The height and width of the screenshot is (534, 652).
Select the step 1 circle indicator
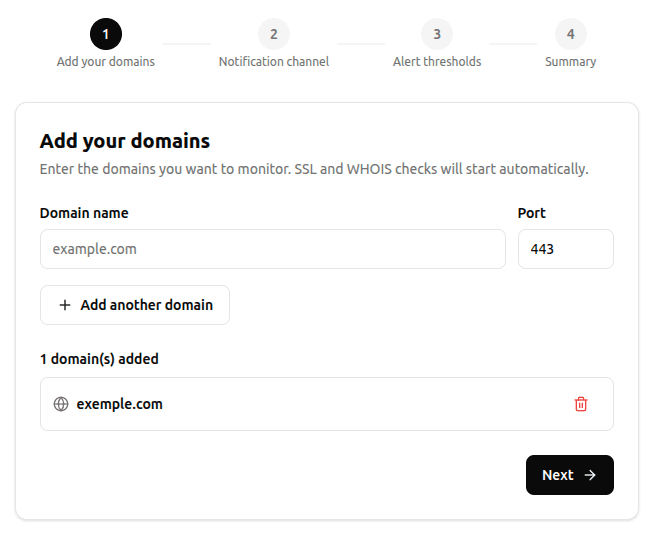pyautogui.click(x=106, y=34)
